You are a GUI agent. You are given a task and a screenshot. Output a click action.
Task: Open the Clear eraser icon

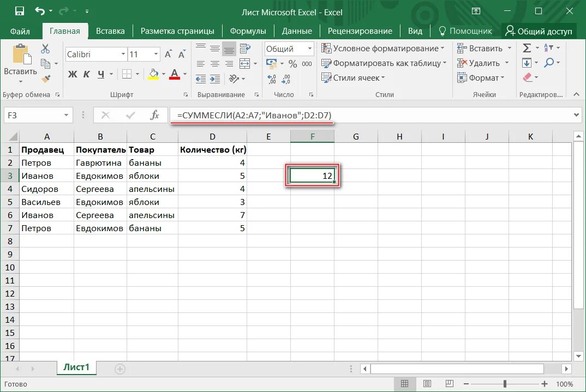(527, 77)
